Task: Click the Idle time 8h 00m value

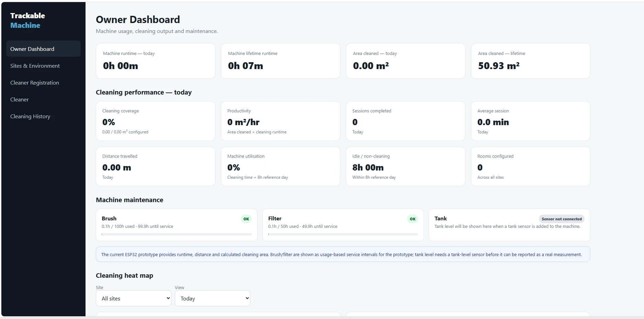Action: click(x=368, y=167)
